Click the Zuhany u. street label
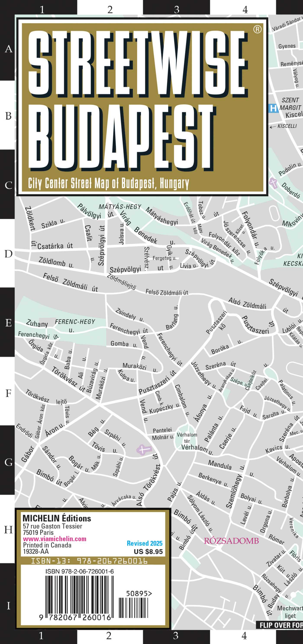The image size is (303, 644). [x=50, y=326]
